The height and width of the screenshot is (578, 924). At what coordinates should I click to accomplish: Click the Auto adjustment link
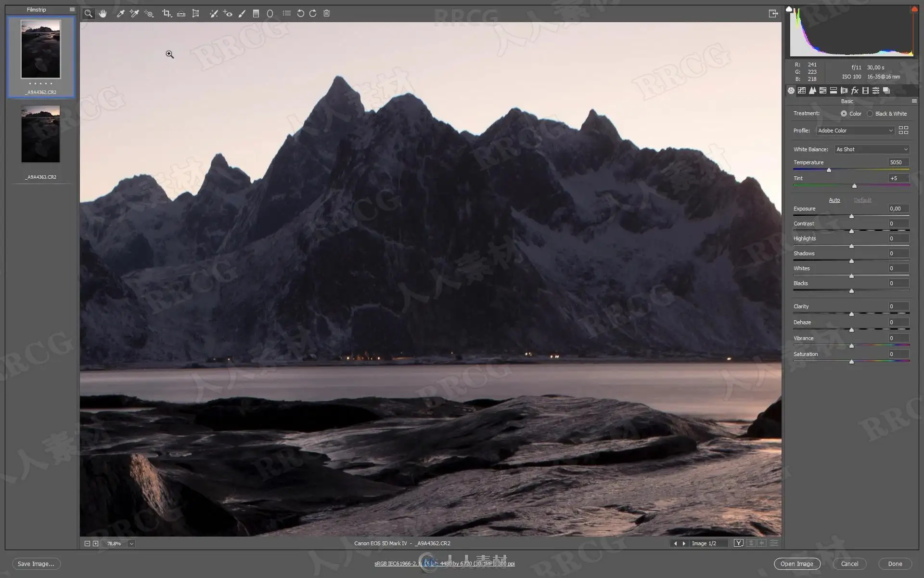[834, 200]
